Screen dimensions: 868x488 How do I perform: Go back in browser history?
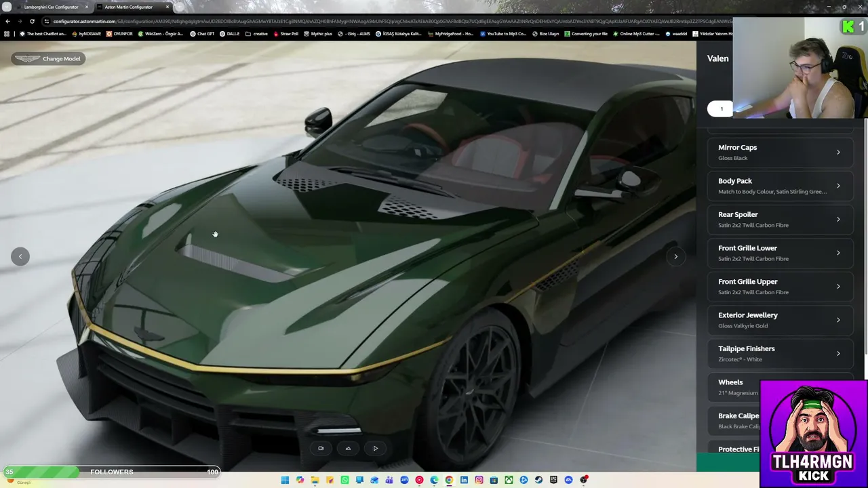[x=7, y=21]
